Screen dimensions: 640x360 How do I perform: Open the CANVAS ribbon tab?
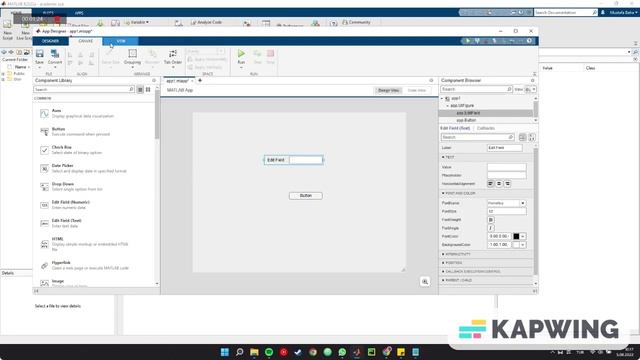pyautogui.click(x=86, y=41)
